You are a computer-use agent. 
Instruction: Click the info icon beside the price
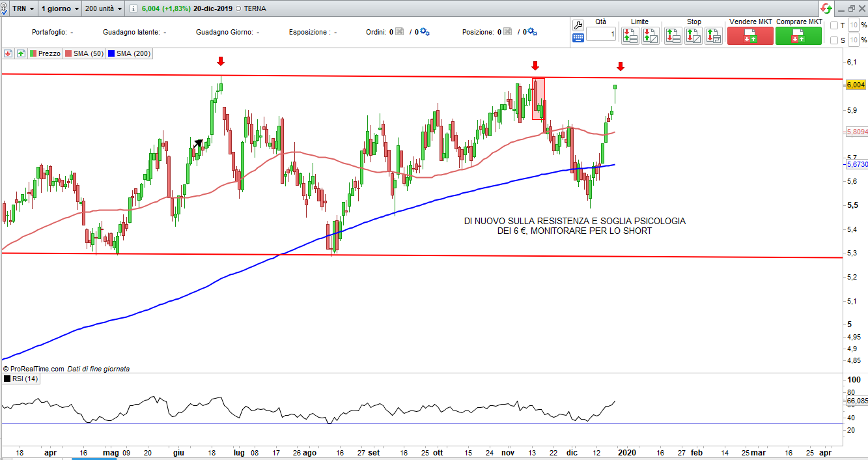coord(133,9)
